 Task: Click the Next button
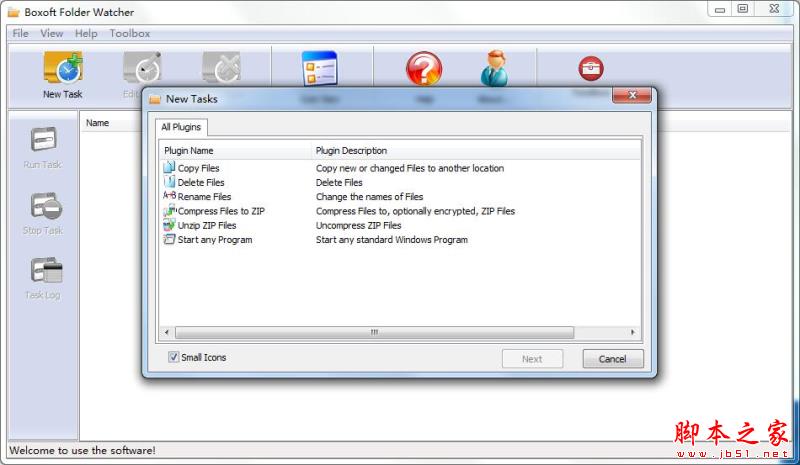click(x=532, y=359)
